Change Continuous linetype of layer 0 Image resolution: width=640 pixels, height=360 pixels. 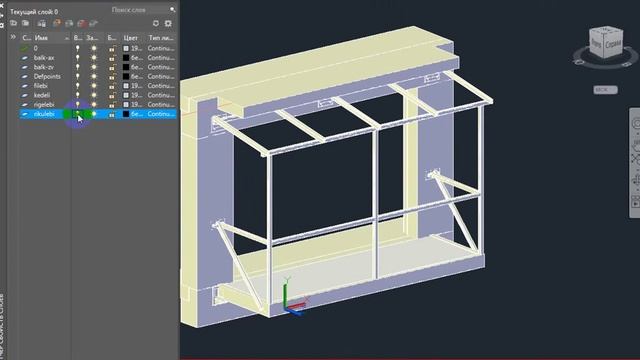(x=161, y=48)
